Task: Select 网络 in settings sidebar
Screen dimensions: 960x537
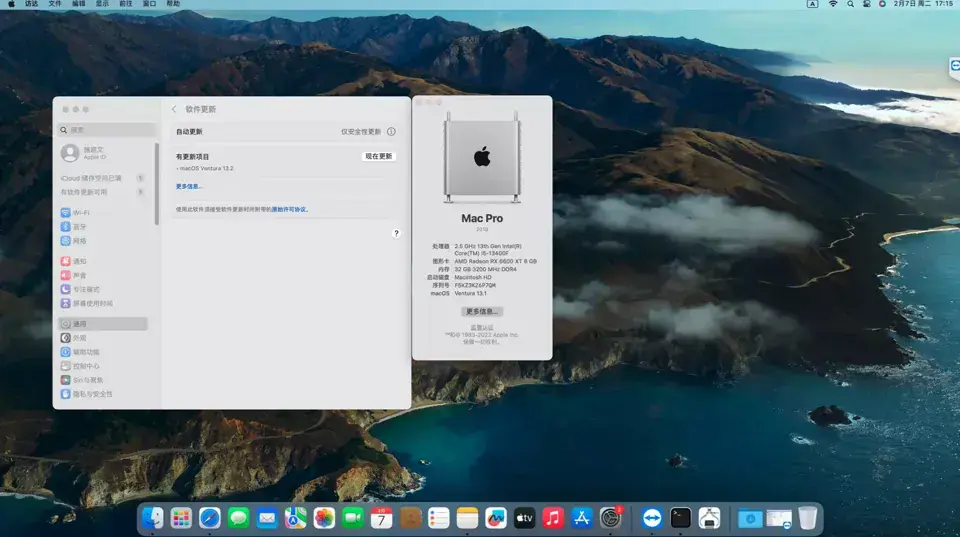Action: 103,241
